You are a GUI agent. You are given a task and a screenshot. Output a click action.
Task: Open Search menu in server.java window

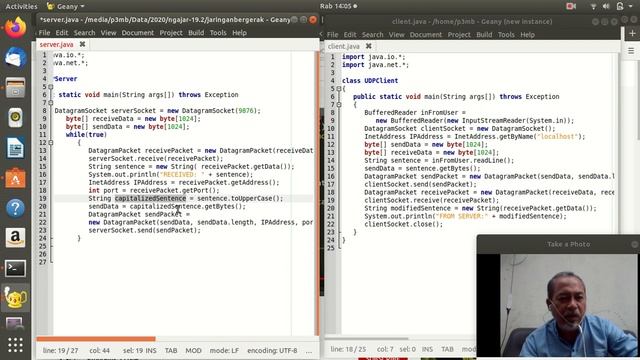[84, 33]
